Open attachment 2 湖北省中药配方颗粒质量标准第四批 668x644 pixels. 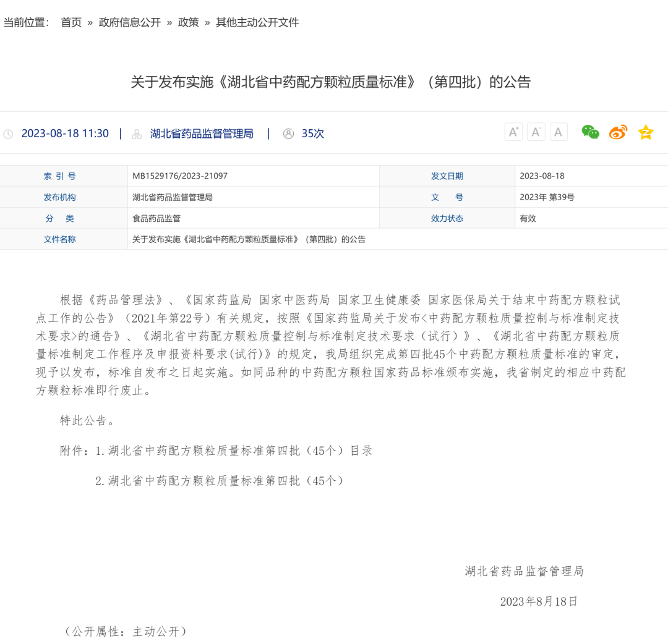(x=220, y=481)
